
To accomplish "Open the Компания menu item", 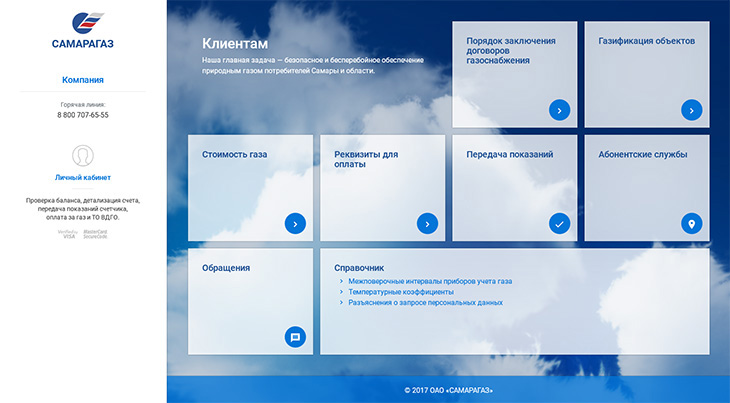I will [83, 80].
